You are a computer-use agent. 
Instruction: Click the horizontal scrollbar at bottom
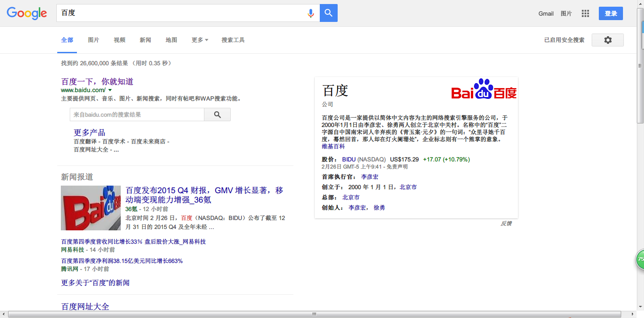click(314, 314)
